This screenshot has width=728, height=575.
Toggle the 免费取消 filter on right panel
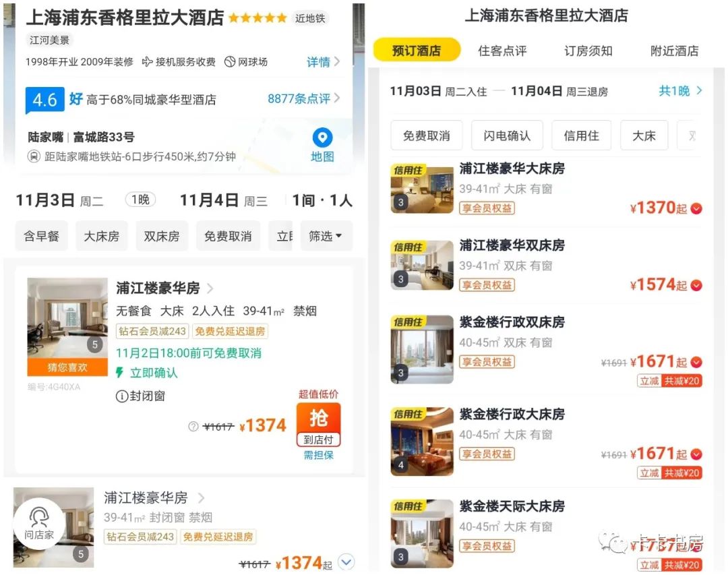426,135
